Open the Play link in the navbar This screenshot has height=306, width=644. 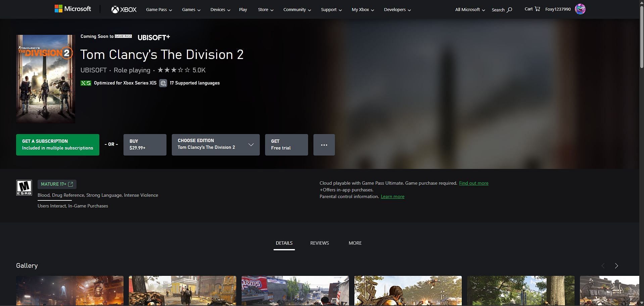[243, 10]
